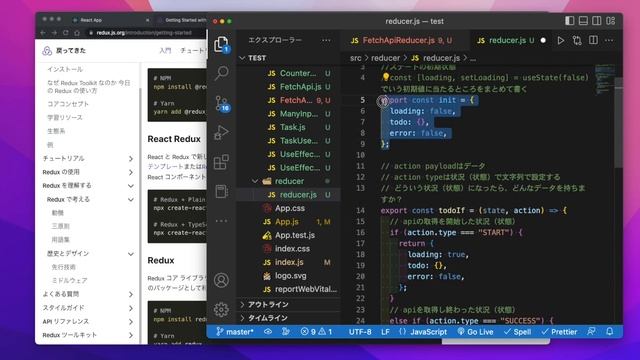The height and width of the screenshot is (360, 640).
Task: Open the Explorer view in VS Code
Action: click(222, 44)
